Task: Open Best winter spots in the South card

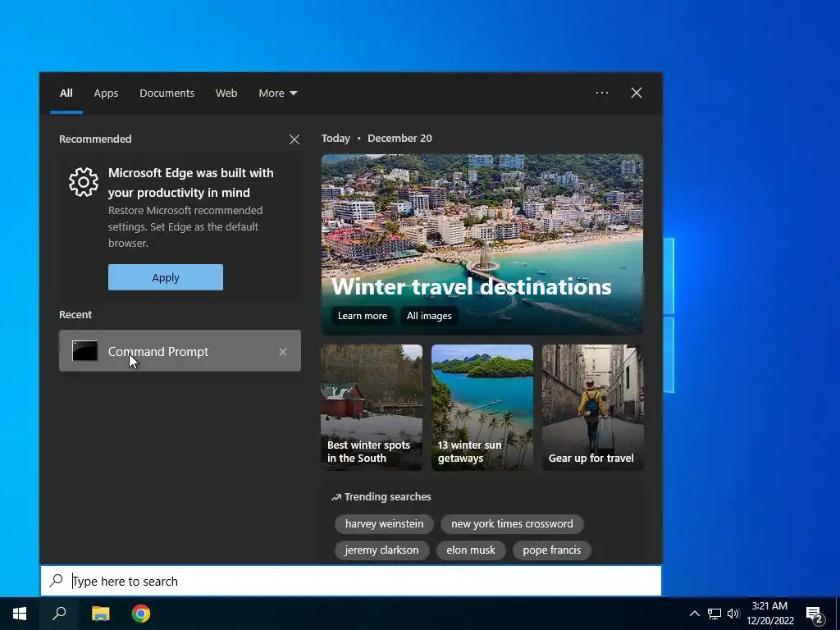Action: point(372,408)
